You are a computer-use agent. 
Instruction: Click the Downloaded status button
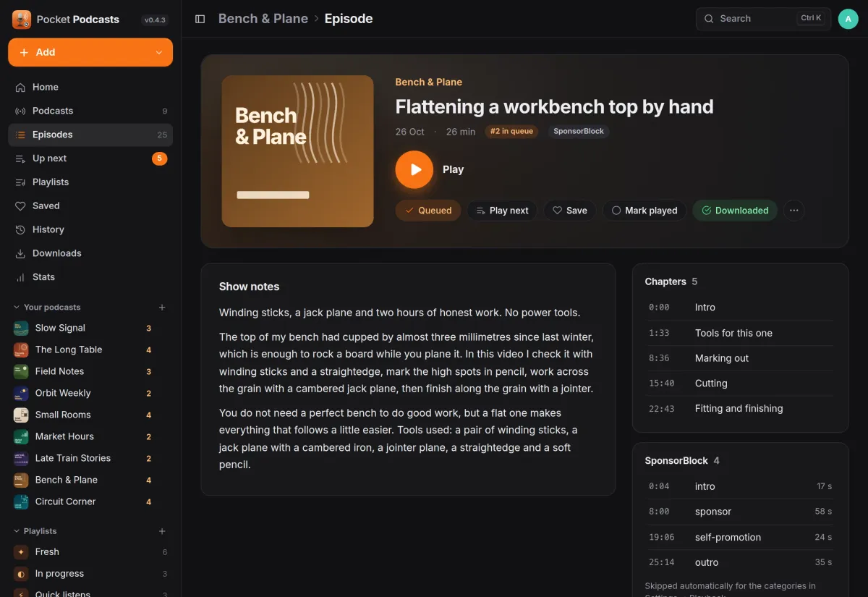[735, 211]
